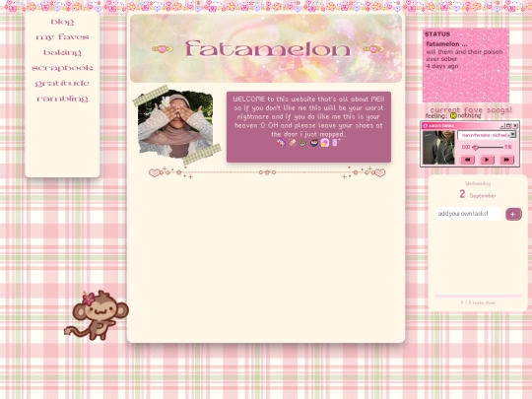This screenshot has width=532, height=399.
Task: Click the pink STATUS box
Action: pyautogui.click(x=466, y=65)
